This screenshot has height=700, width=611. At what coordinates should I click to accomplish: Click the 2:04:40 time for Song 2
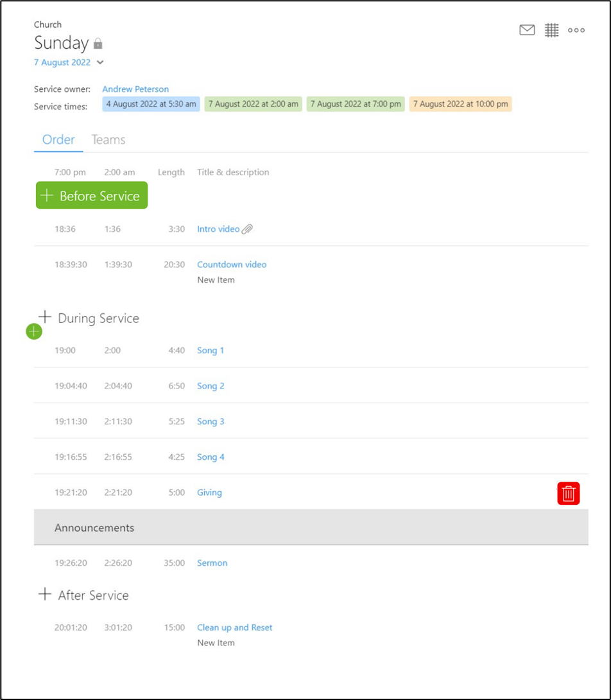(118, 386)
